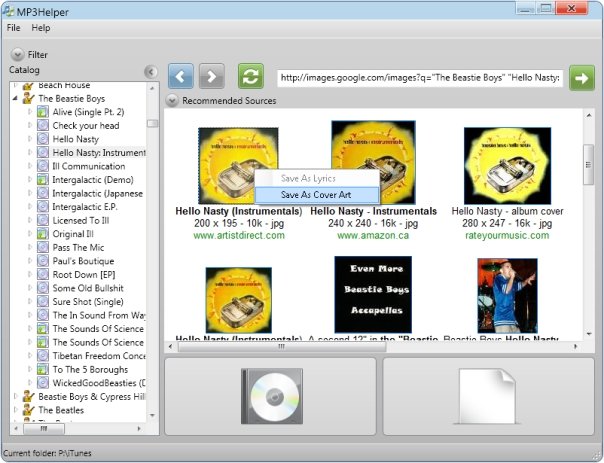This screenshot has height=463, width=604.
Task: Open the rateyourmusic.com link
Action: tap(507, 235)
